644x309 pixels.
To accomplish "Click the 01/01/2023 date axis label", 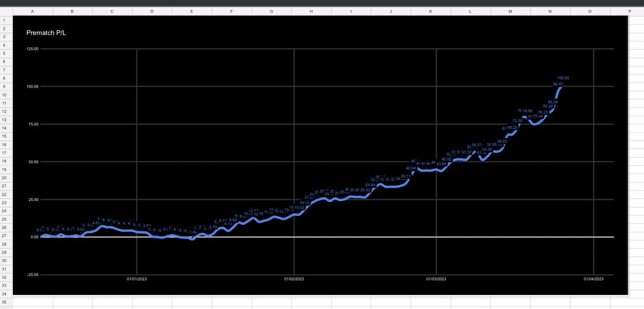I will coord(137,279).
